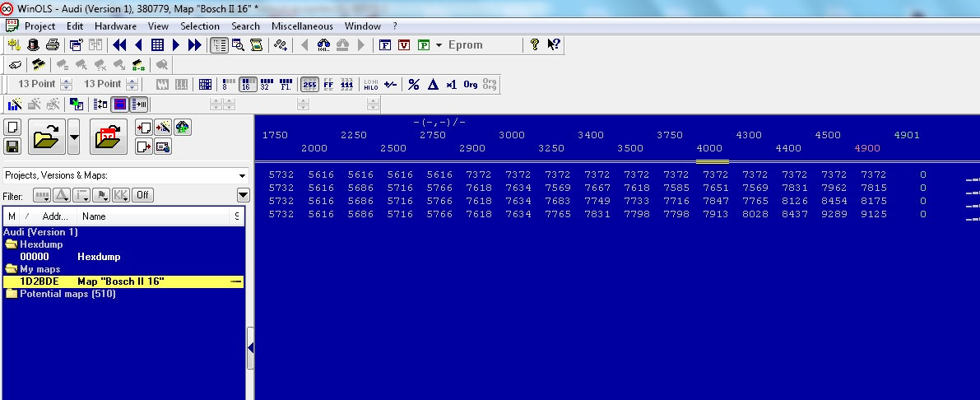The height and width of the screenshot is (400, 980).
Task: Expand the dropdown arrow beside open folder
Action: pyautogui.click(x=75, y=137)
